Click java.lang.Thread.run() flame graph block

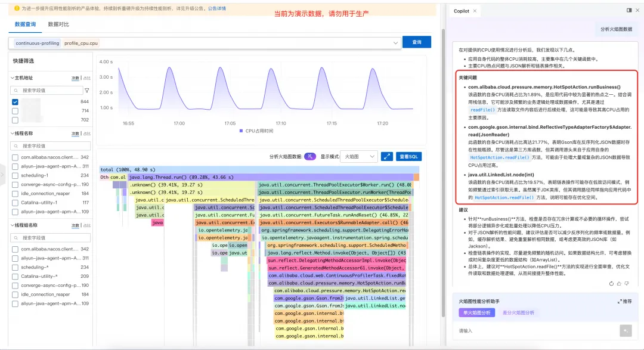(x=271, y=177)
